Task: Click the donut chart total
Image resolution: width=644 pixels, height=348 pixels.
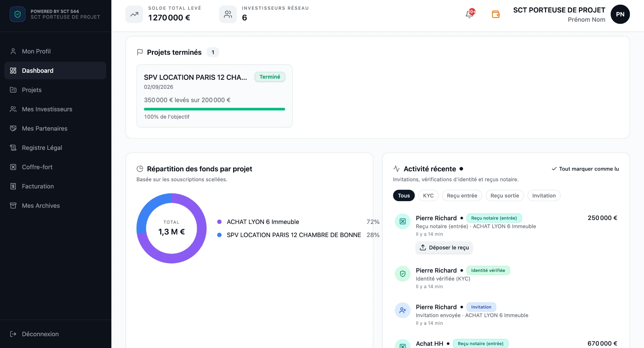Action: click(171, 228)
